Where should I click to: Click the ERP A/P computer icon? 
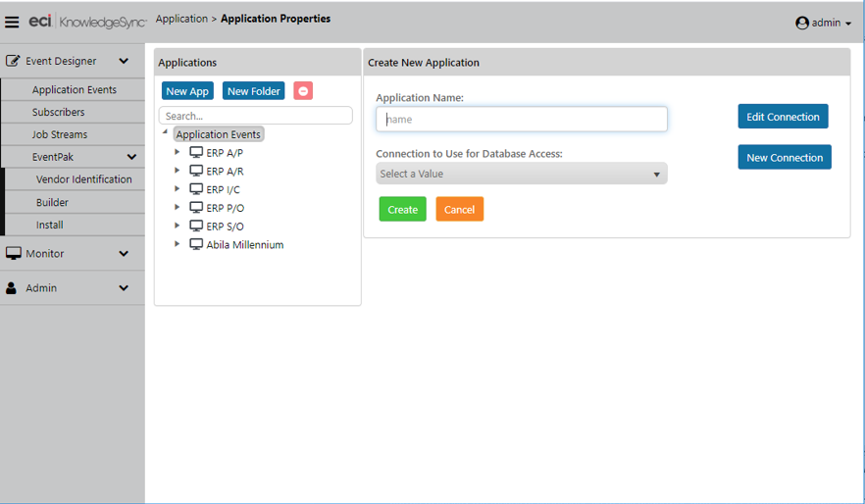tap(196, 152)
